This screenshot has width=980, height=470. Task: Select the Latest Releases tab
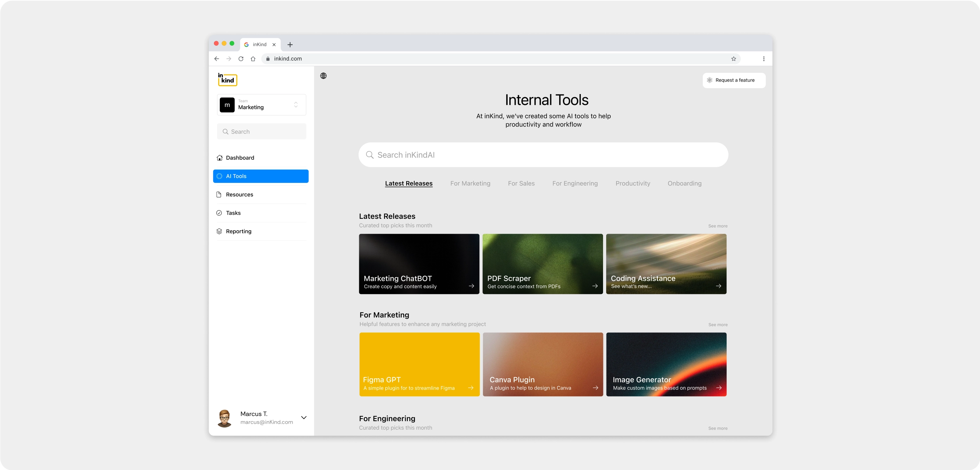409,183
